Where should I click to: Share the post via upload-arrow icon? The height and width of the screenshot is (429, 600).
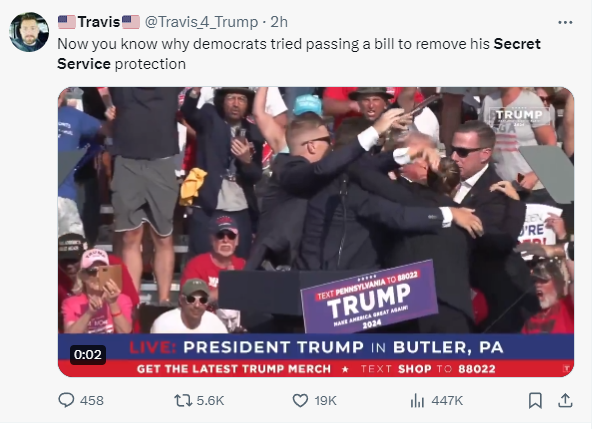coord(565,400)
